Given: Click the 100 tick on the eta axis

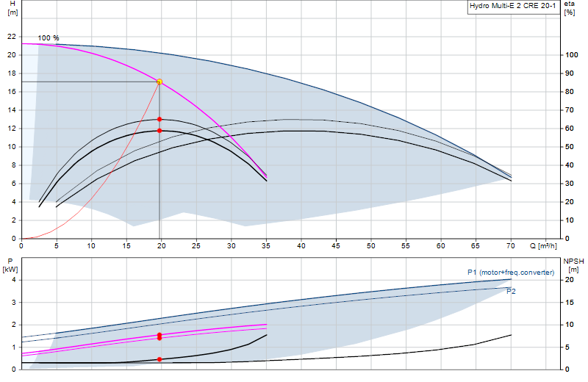Looking at the screenshot, I should [x=572, y=55].
